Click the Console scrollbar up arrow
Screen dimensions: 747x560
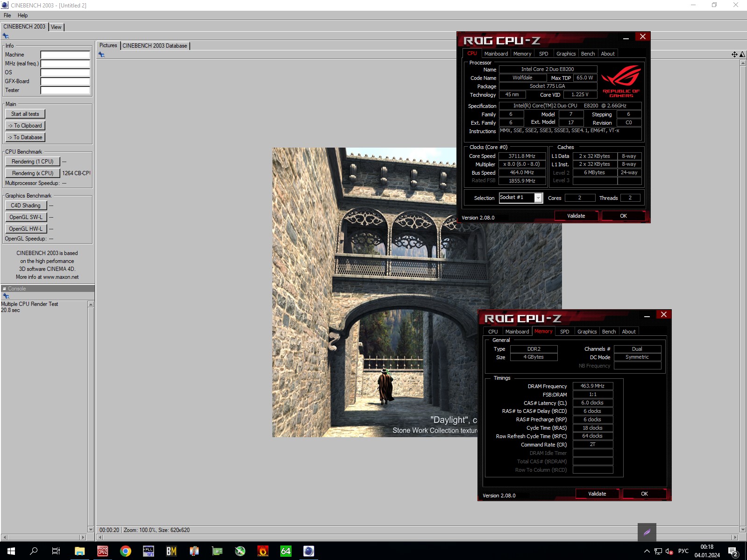click(91, 305)
